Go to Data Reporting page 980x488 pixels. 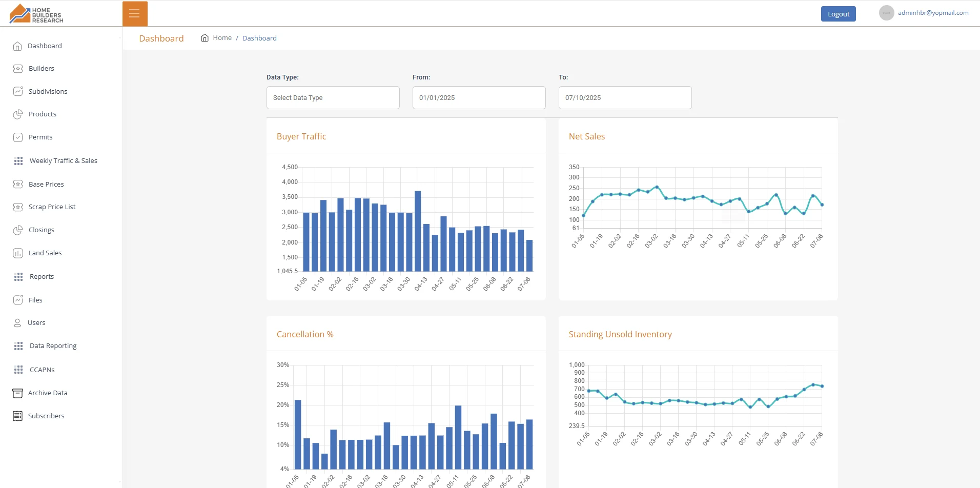(x=53, y=346)
